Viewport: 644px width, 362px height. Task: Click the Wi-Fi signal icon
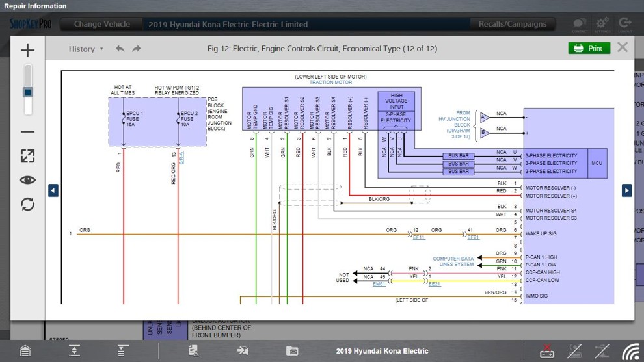coord(630,351)
